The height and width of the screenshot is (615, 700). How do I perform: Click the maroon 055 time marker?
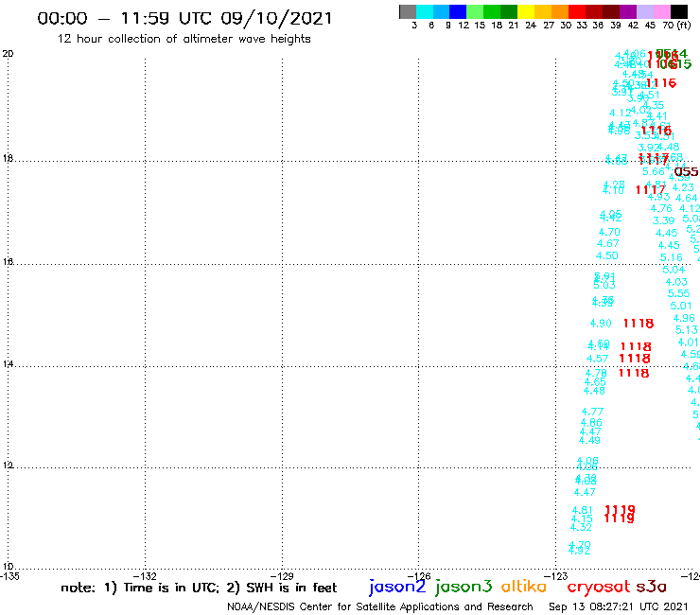686,172
